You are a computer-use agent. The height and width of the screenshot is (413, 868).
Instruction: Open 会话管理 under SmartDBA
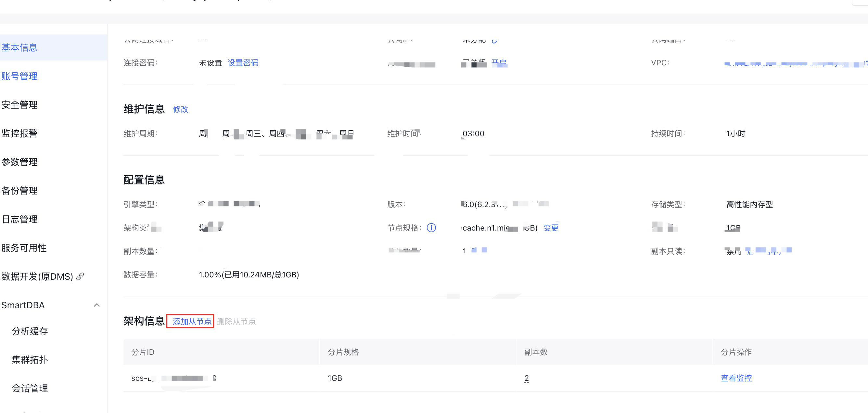pos(30,389)
